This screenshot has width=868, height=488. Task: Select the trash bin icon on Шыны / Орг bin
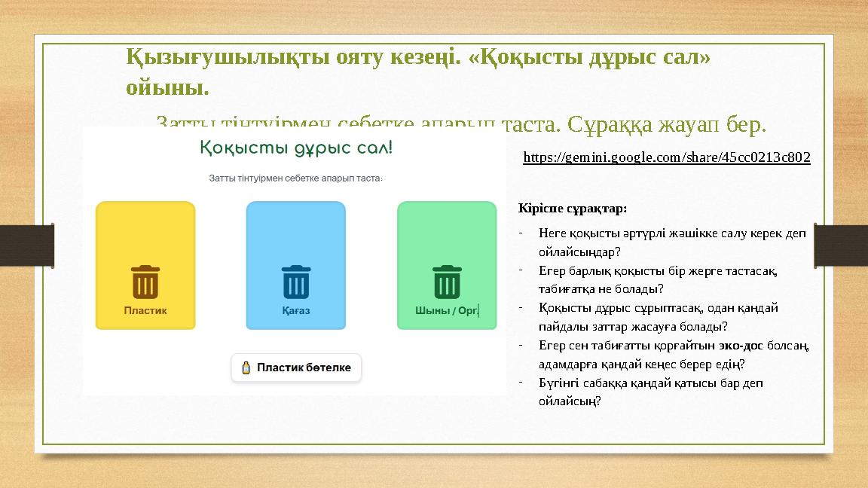pyautogui.click(x=446, y=280)
